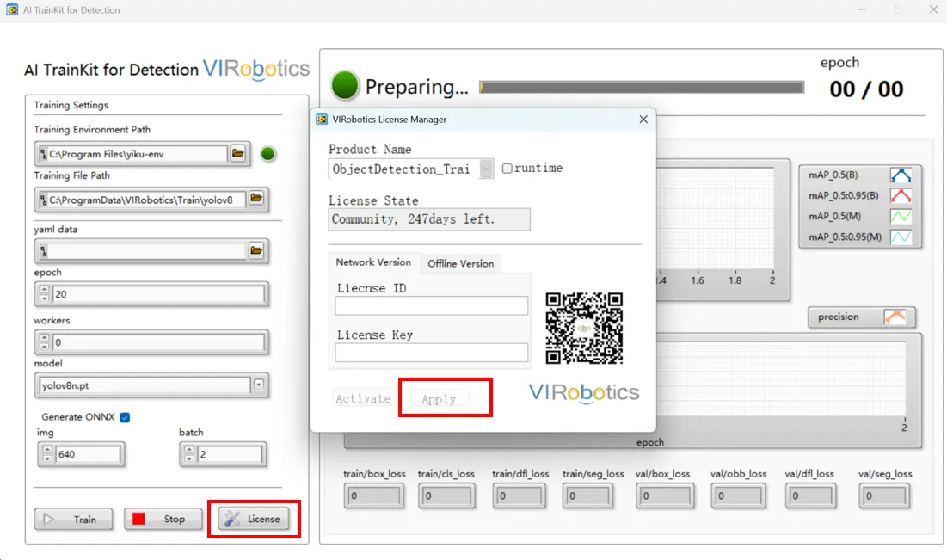Uncheck Generate ONNX checkbox

(x=125, y=418)
